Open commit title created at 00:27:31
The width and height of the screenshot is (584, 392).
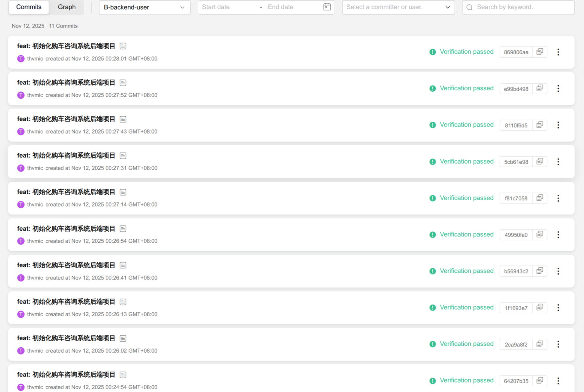(x=66, y=155)
